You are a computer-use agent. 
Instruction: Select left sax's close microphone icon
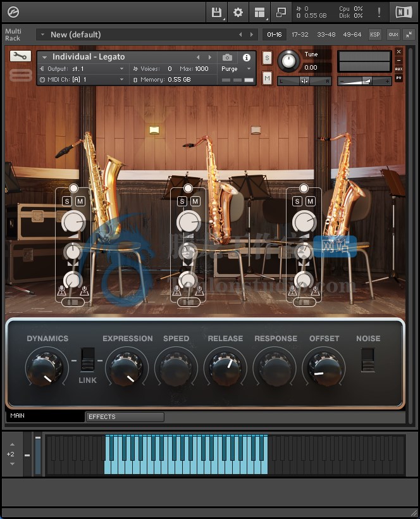[x=61, y=291]
